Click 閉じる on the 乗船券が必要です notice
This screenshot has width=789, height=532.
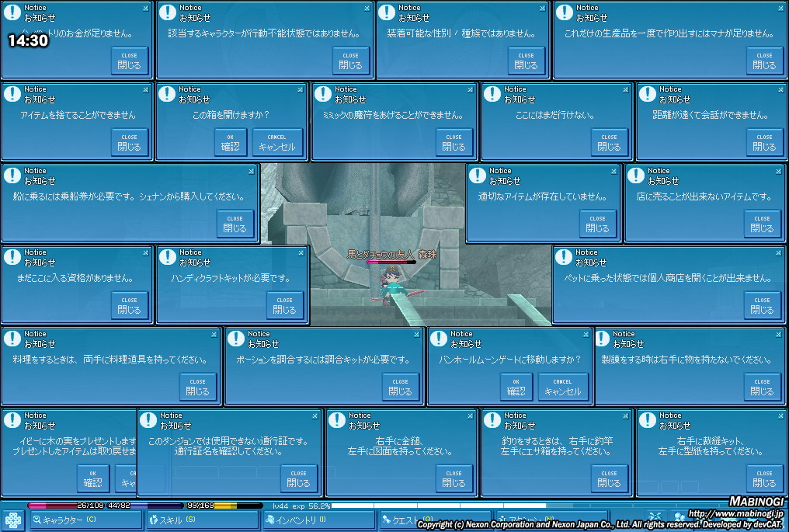point(235,224)
